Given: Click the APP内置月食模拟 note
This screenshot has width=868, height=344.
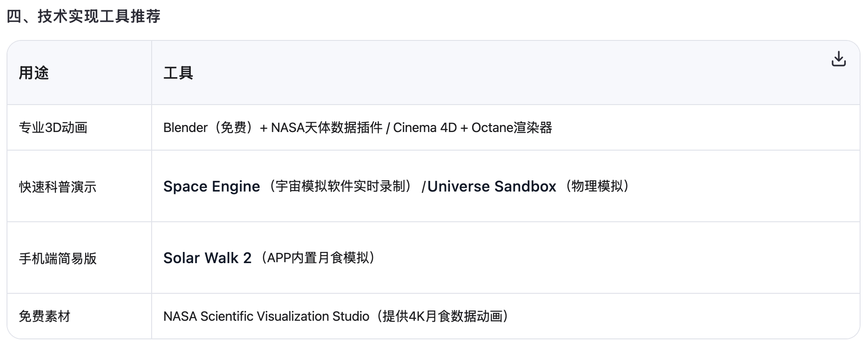Looking at the screenshot, I should pyautogui.click(x=318, y=258).
